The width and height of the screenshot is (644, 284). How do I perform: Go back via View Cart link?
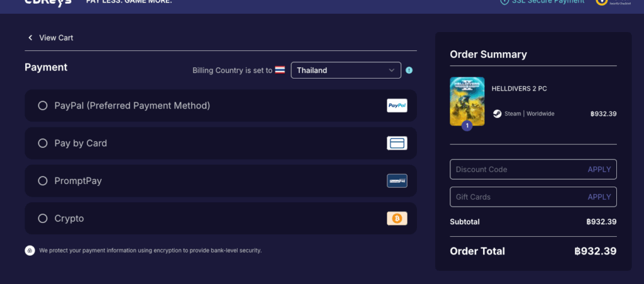(x=56, y=38)
